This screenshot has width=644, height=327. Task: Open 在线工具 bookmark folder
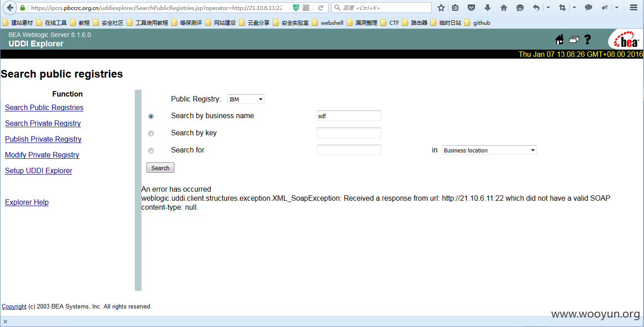[51, 23]
